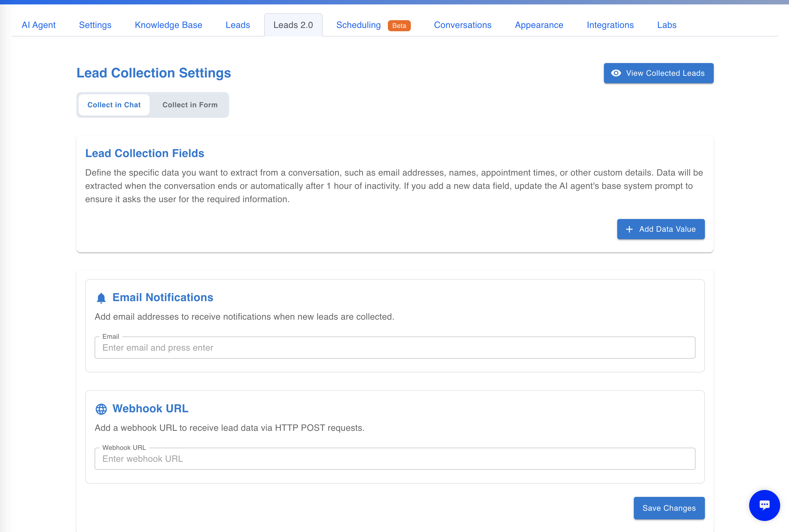Open the Conversations tab
This screenshot has height=532, width=789.
click(463, 25)
